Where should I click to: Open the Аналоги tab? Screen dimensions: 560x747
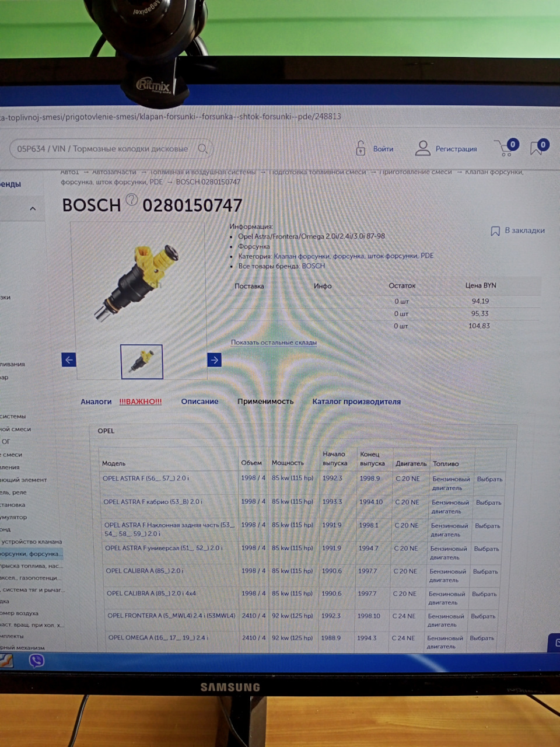point(96,402)
